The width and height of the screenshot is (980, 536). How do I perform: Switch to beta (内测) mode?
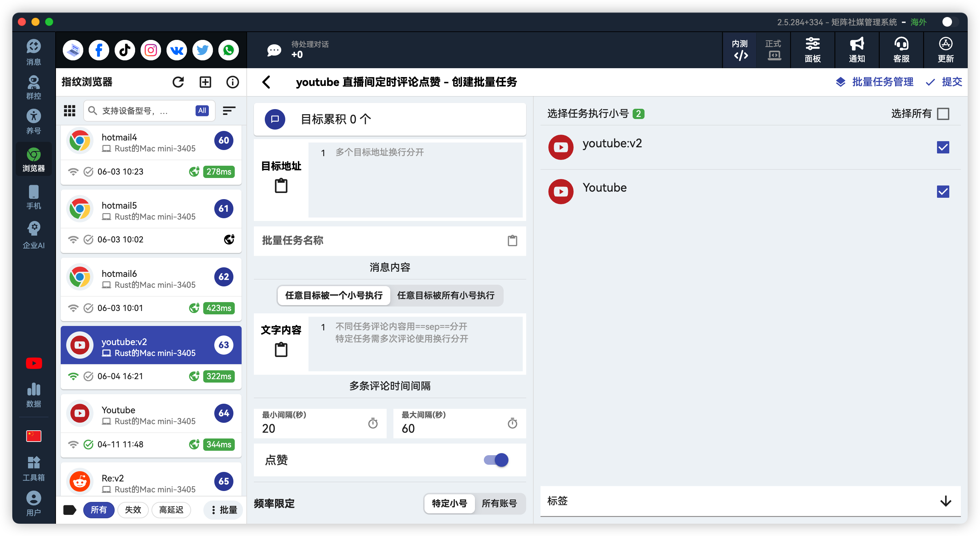[x=739, y=50]
